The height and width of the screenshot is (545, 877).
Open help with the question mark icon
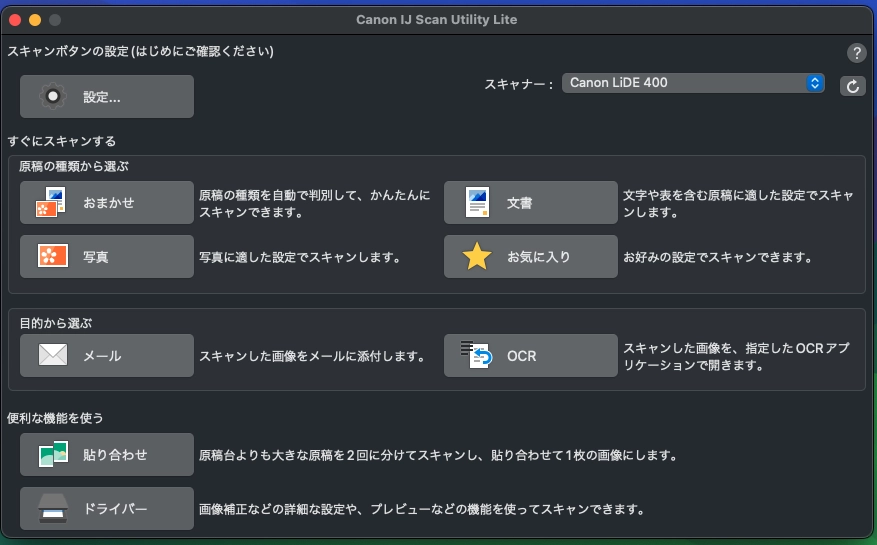856,53
